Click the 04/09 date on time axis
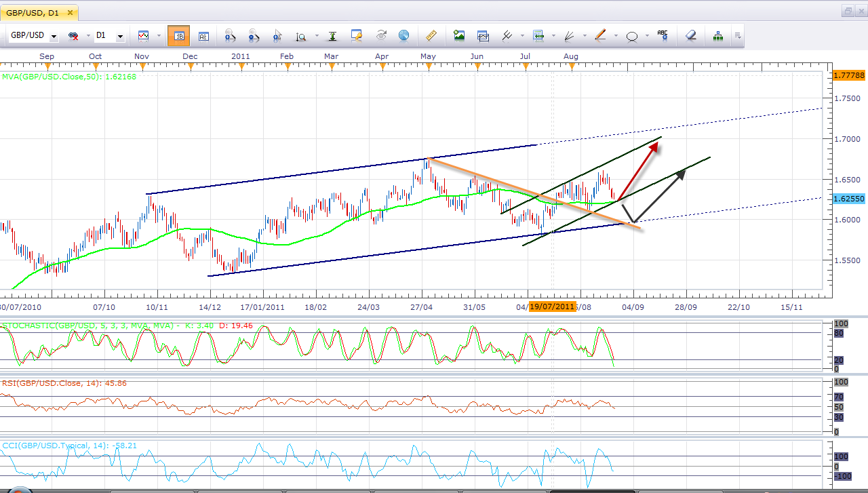The width and height of the screenshot is (868, 493). point(633,307)
